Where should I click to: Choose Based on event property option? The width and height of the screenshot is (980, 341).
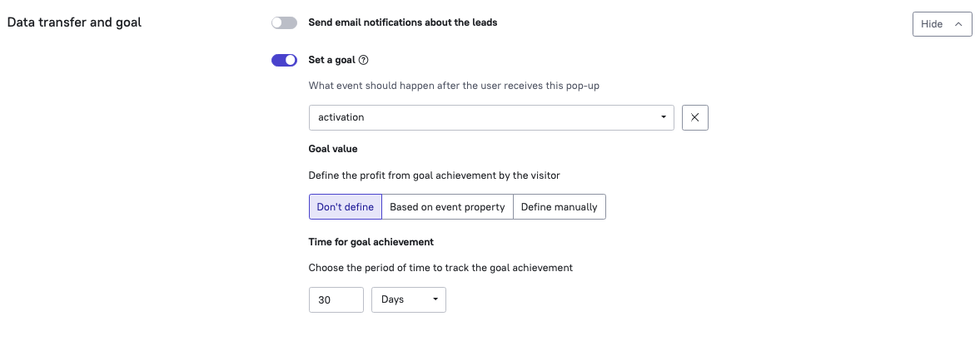coord(447,207)
